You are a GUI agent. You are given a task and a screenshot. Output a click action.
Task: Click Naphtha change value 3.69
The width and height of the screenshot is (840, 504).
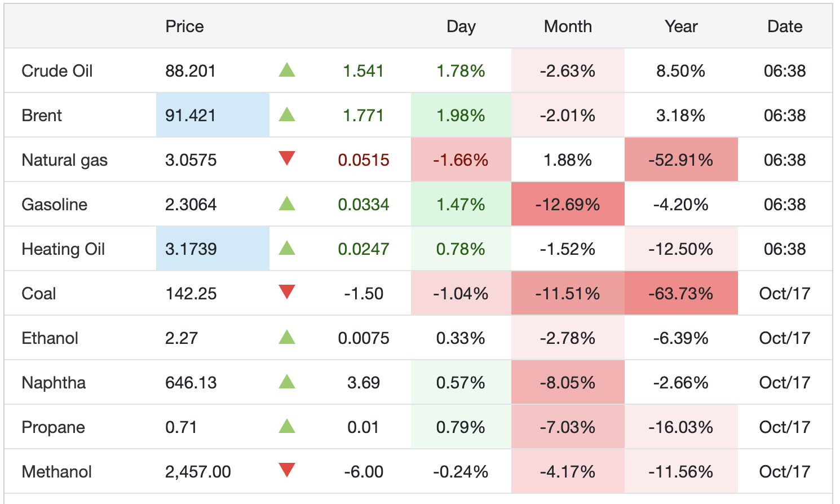(364, 383)
